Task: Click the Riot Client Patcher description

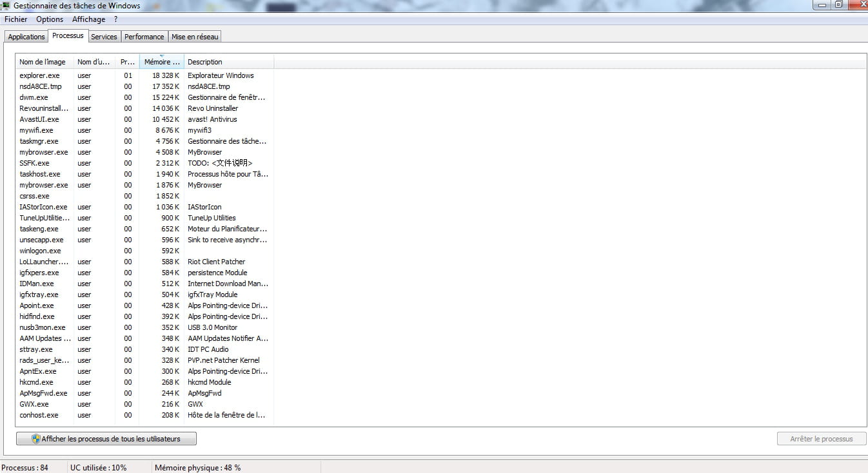Action: coord(216,262)
